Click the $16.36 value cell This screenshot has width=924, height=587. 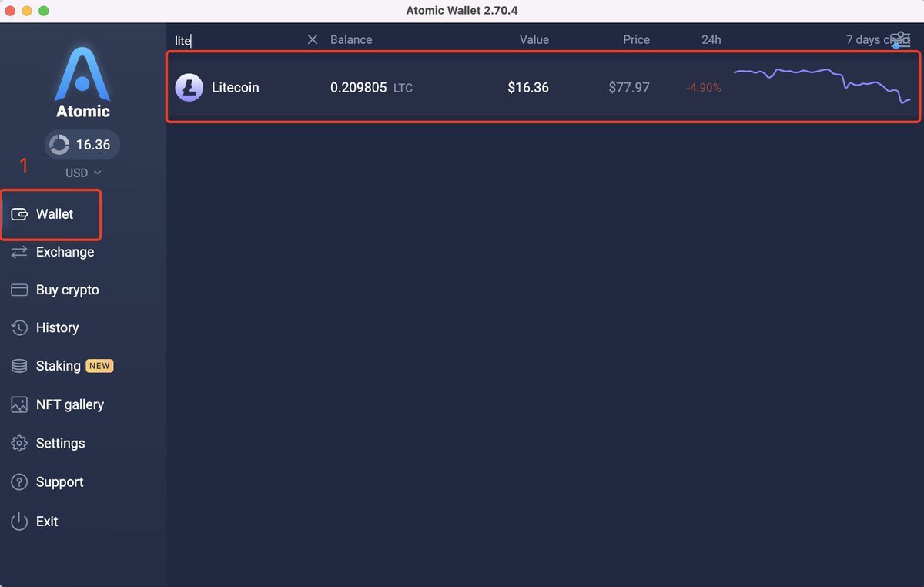[x=528, y=88]
